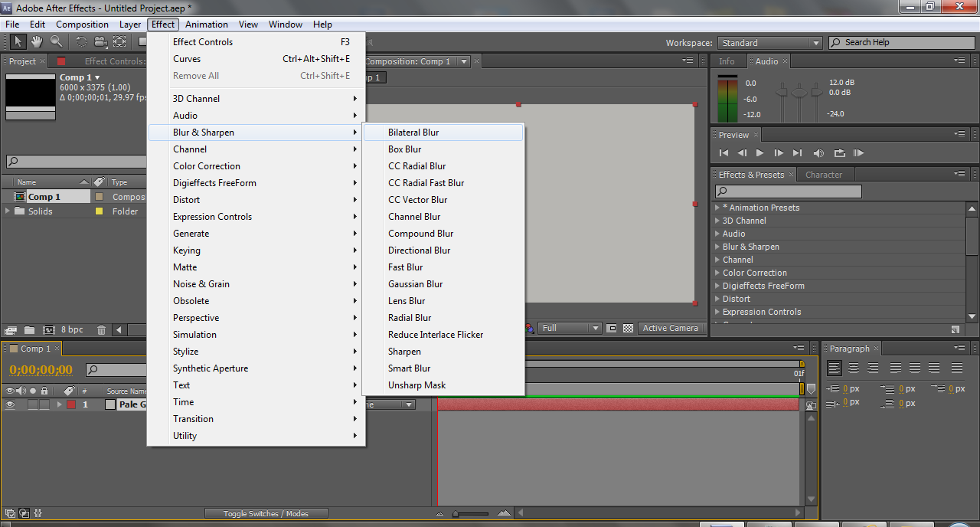
Task: Click the Pale Gray layer red label swatch
Action: click(71, 404)
